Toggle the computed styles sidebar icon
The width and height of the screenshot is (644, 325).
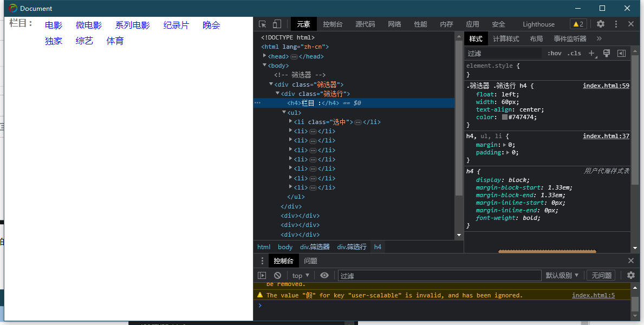621,54
